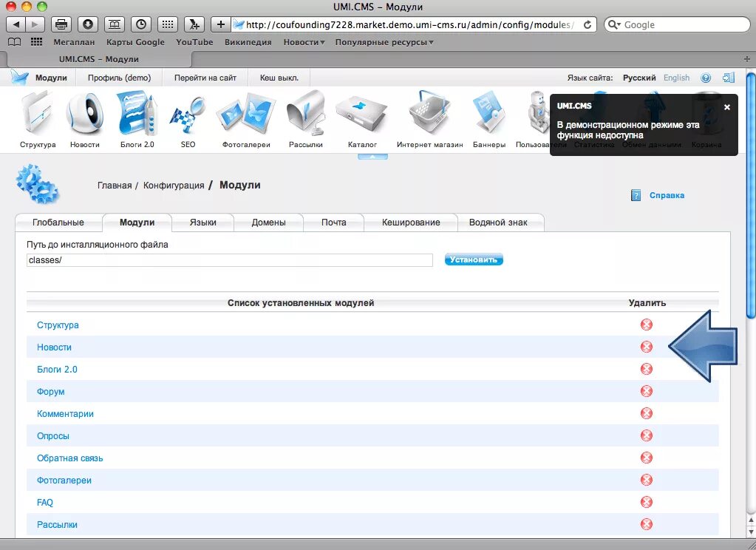Delete the Блоги 2.0 module

(x=647, y=369)
